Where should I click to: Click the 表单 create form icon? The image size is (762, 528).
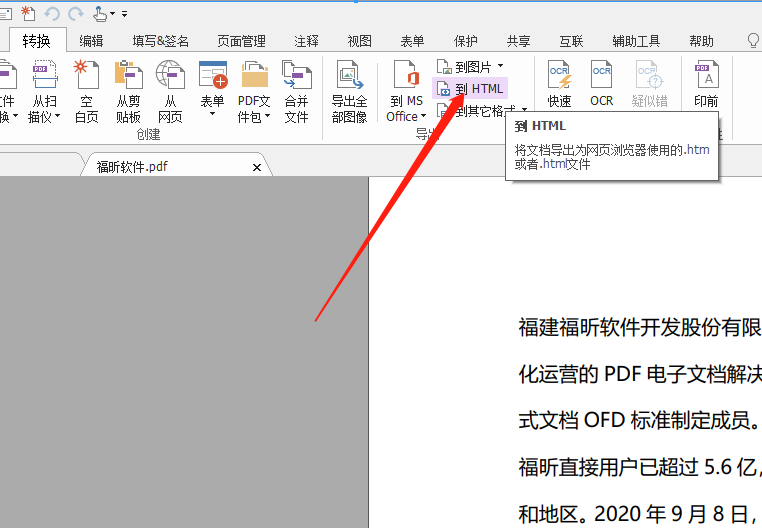(x=213, y=74)
